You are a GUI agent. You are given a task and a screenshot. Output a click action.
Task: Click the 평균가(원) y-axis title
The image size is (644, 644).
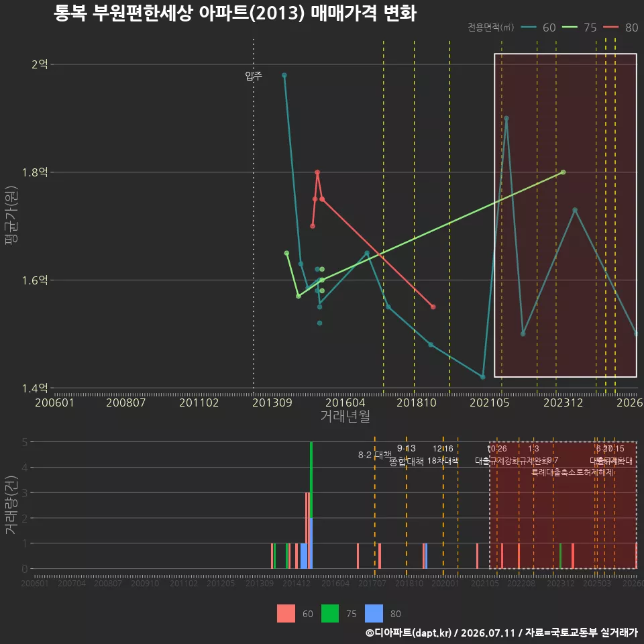[11, 215]
